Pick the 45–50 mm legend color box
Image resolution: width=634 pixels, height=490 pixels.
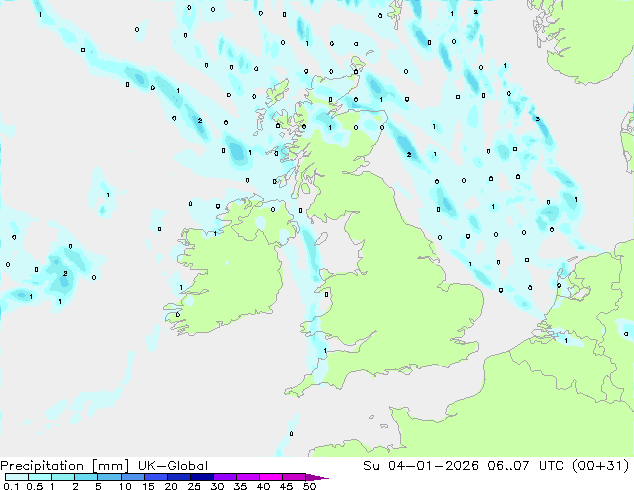point(294,477)
